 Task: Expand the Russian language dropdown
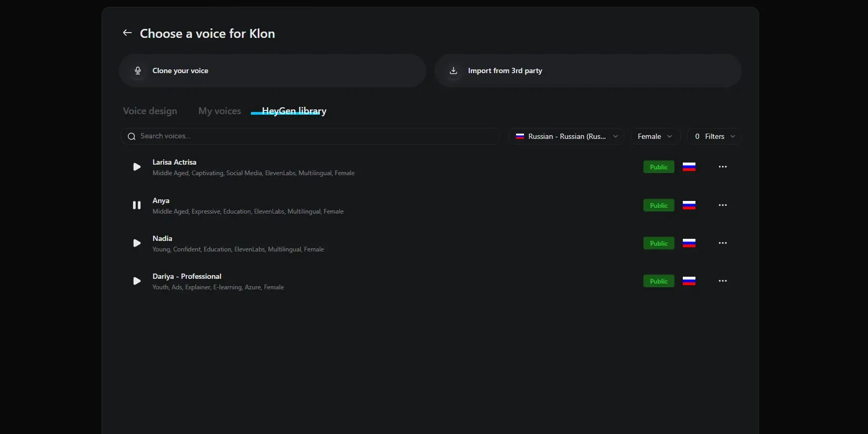[567, 136]
